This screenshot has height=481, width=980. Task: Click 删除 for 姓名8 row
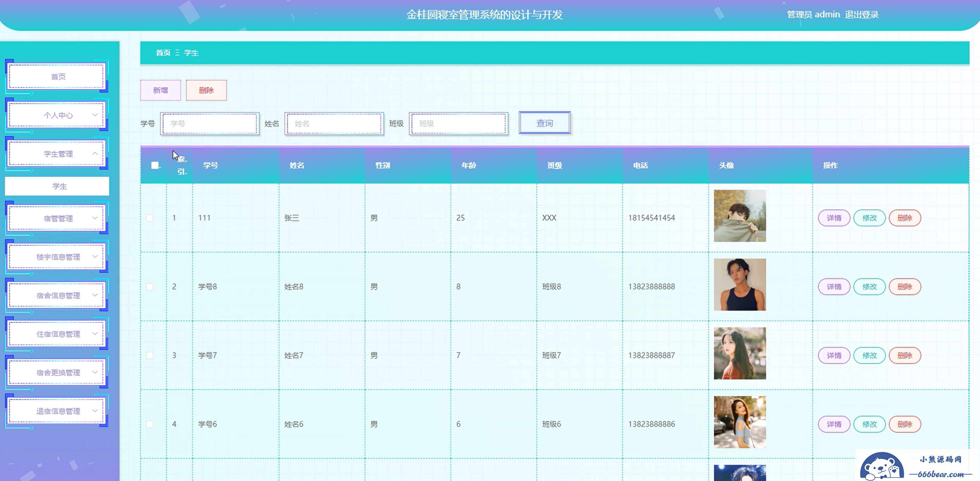905,287
